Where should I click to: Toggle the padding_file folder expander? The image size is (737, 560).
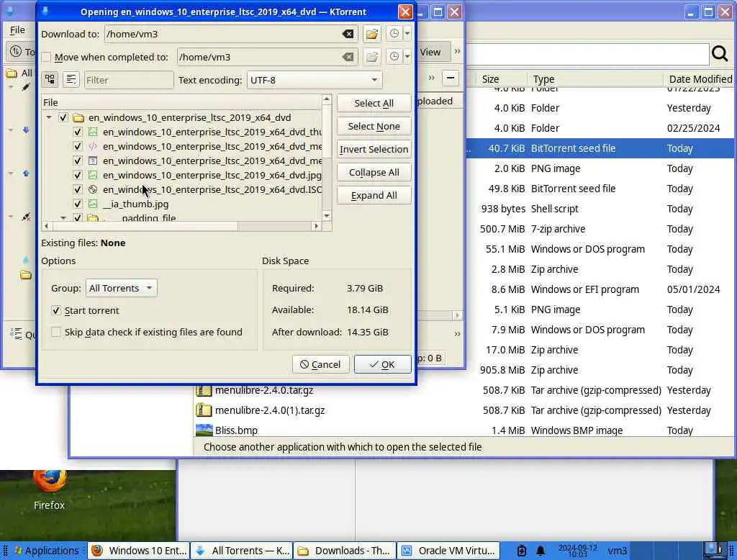63,217
